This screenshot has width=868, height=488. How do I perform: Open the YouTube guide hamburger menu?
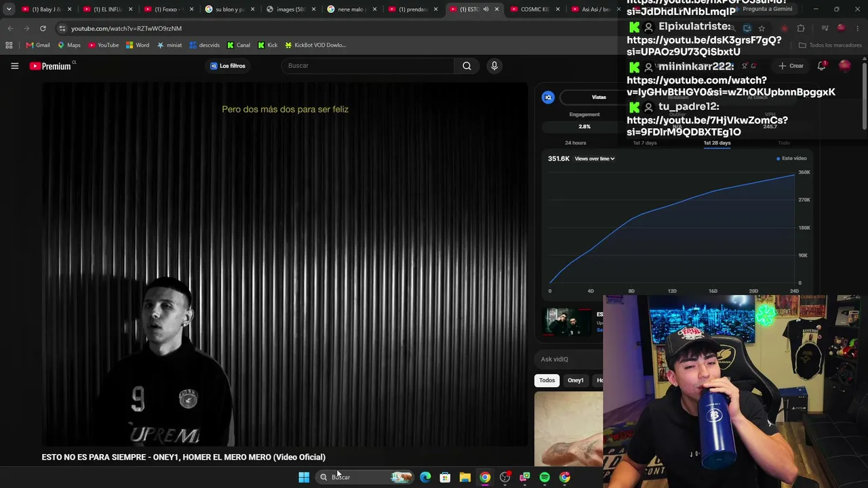(x=14, y=66)
